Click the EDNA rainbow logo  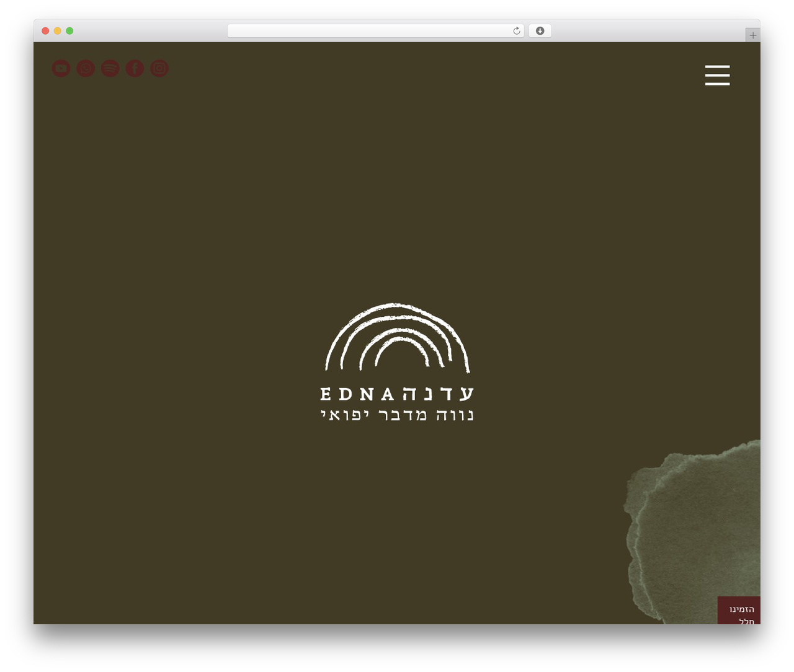397,363
